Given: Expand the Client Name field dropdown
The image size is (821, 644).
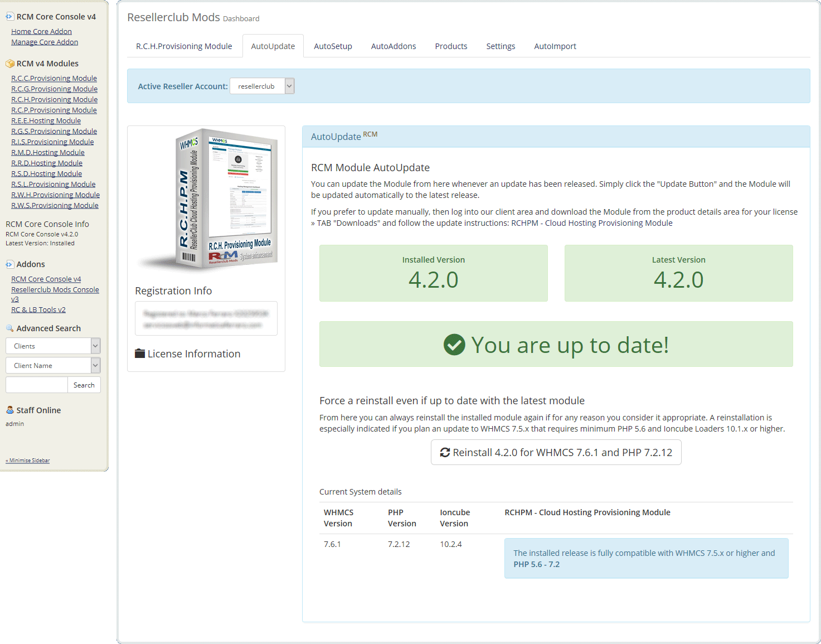Looking at the screenshot, I should click(x=53, y=365).
